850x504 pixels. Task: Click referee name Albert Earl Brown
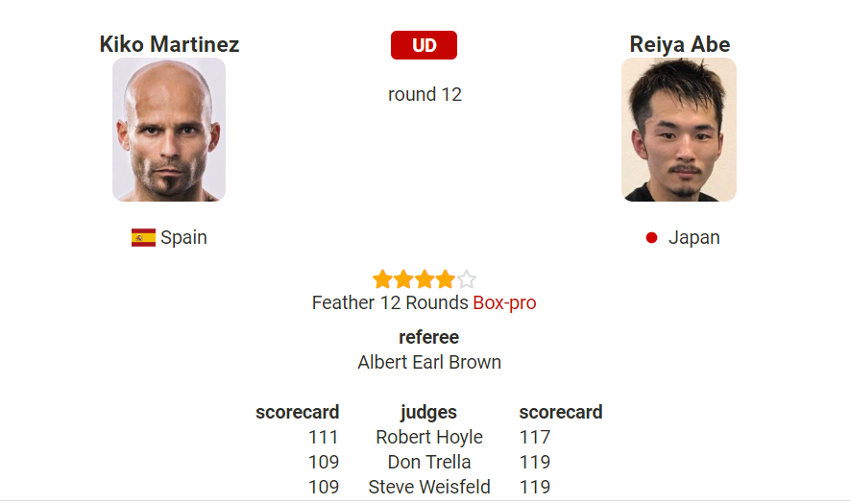tap(429, 362)
